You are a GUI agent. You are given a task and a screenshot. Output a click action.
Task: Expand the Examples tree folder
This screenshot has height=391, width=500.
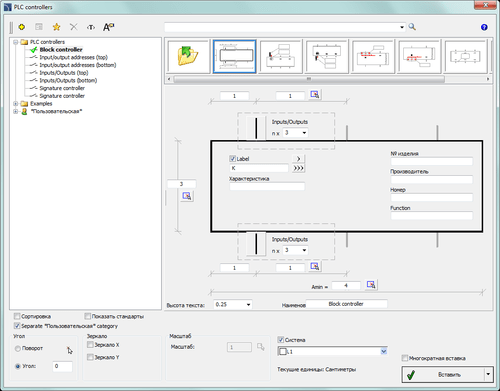[x=15, y=104]
